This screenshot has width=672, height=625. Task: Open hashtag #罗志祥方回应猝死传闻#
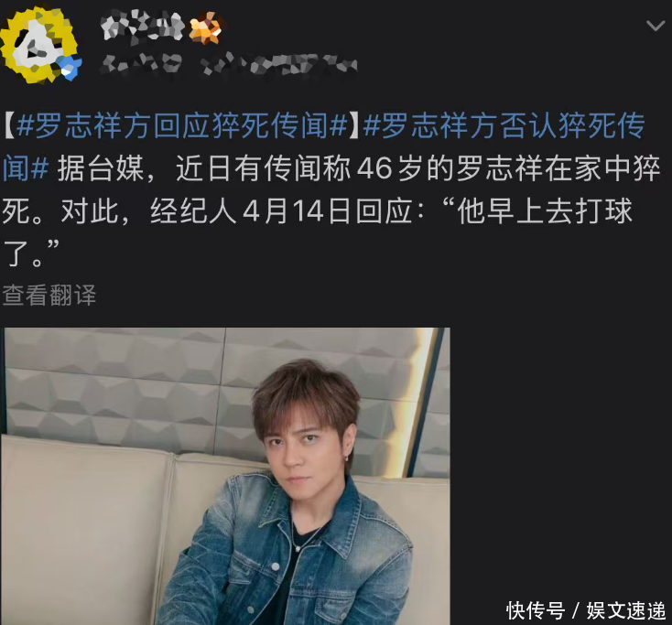point(182,125)
